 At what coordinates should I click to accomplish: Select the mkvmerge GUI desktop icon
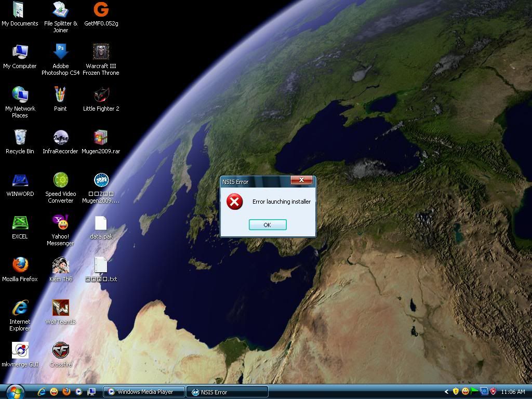(20, 355)
